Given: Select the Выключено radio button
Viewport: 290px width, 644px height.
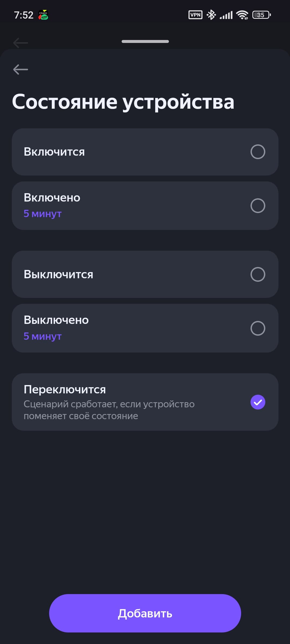Looking at the screenshot, I should click(x=258, y=328).
